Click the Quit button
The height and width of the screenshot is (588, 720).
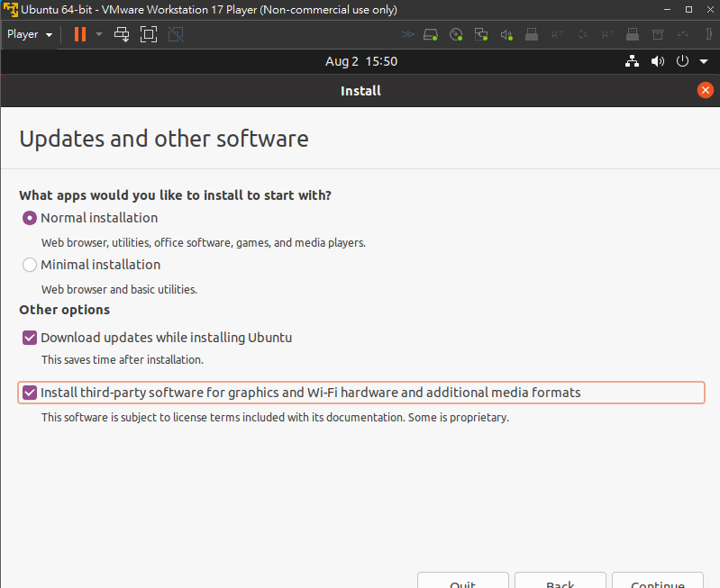[463, 581]
